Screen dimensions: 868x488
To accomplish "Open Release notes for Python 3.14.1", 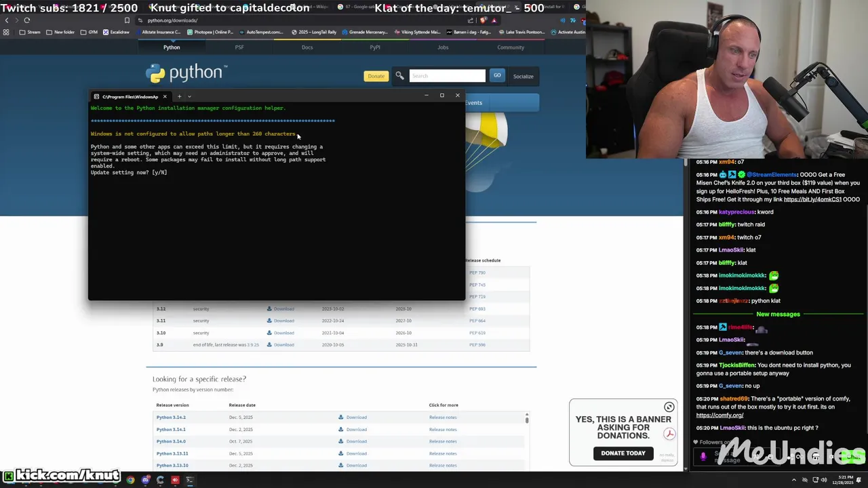I will pyautogui.click(x=443, y=430).
